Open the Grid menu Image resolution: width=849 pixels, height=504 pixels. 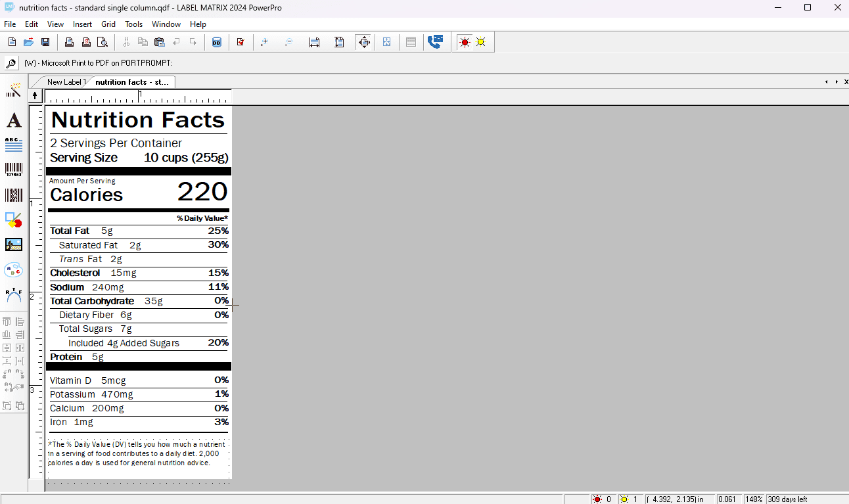[108, 24]
